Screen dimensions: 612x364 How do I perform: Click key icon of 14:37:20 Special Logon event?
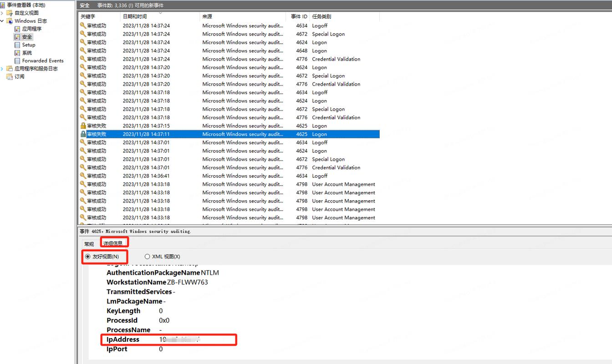tap(83, 76)
